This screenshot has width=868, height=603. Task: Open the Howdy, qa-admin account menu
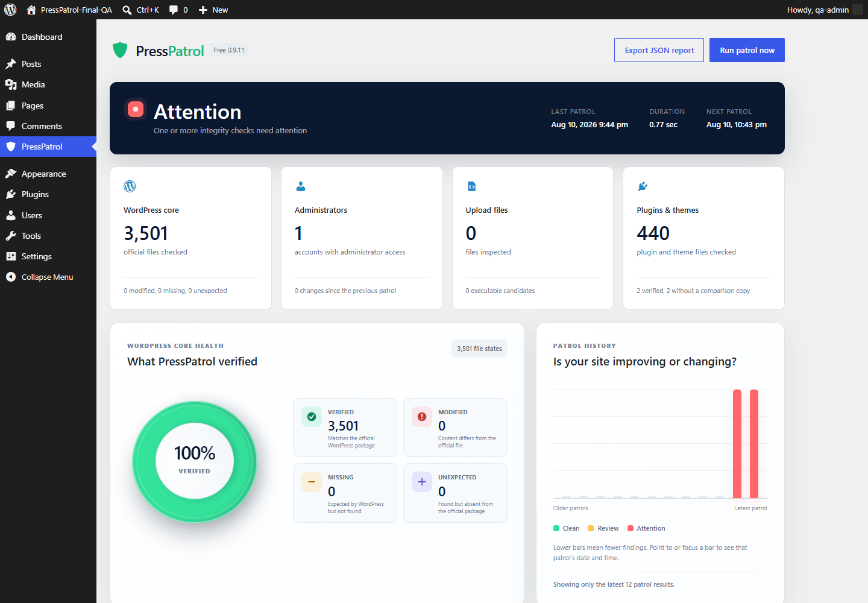click(x=825, y=10)
